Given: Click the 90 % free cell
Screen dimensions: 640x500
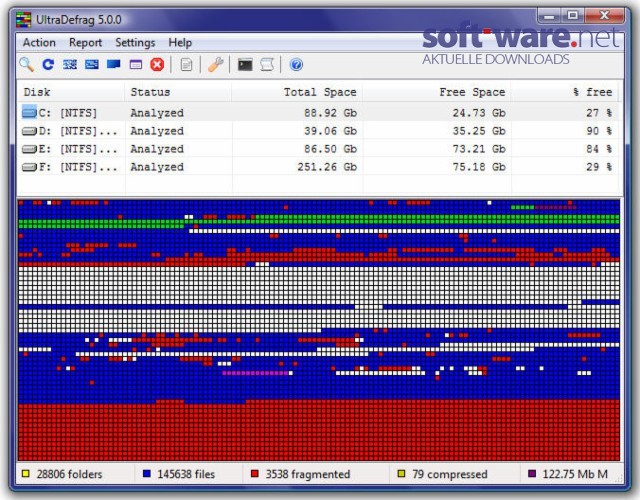Looking at the screenshot, I should 599,131.
